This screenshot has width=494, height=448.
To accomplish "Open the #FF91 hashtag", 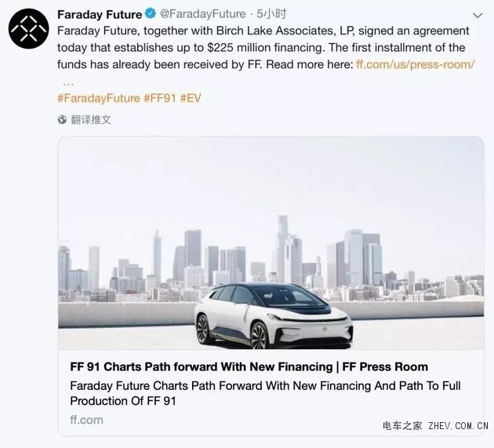I will 160,98.
